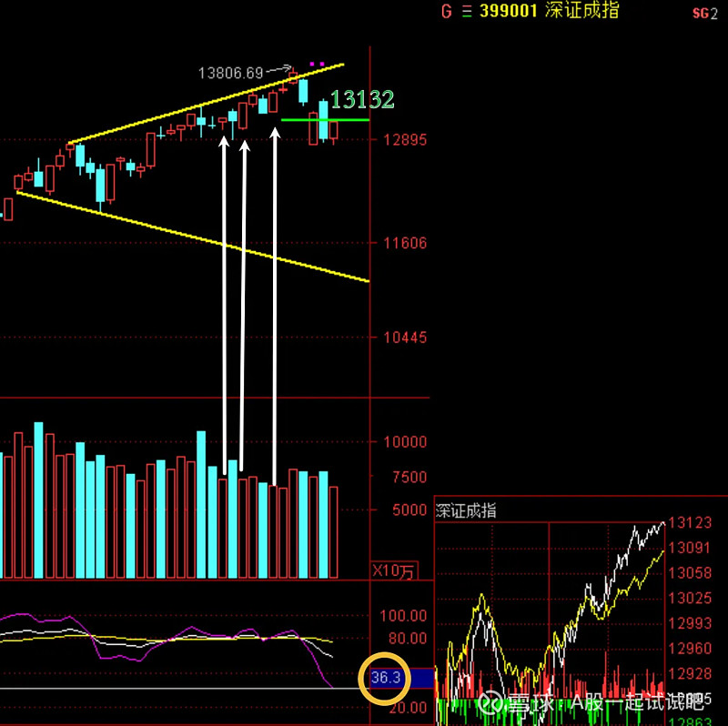Click the 7500 volume axis label
Image resolution: width=728 pixels, height=726 pixels.
[409, 477]
